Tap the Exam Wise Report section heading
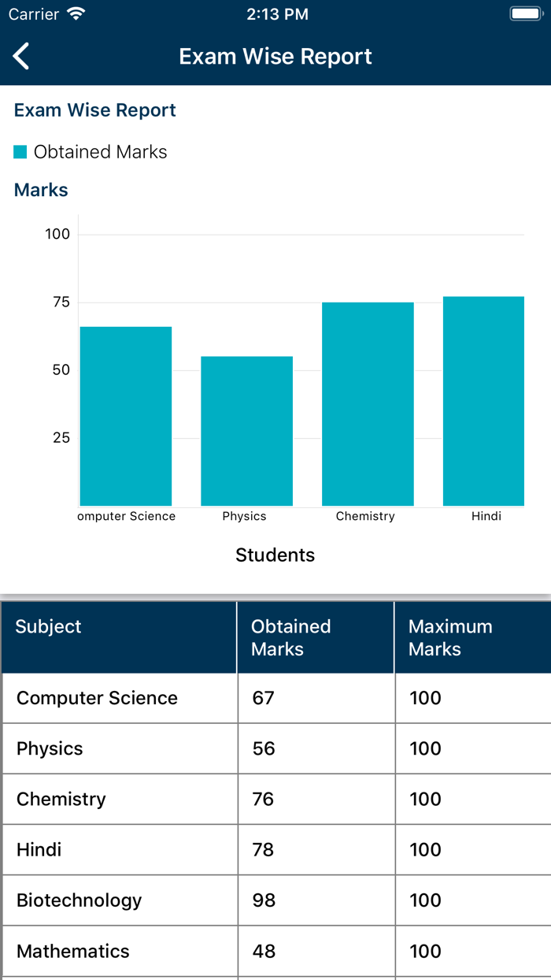 pos(94,110)
